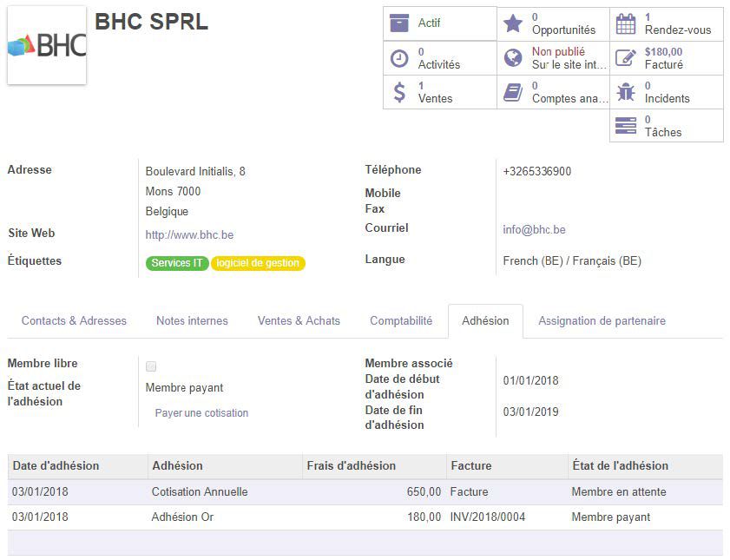Switch to the Notes internes tab
Screen dimensions: 730x560
(x=192, y=320)
